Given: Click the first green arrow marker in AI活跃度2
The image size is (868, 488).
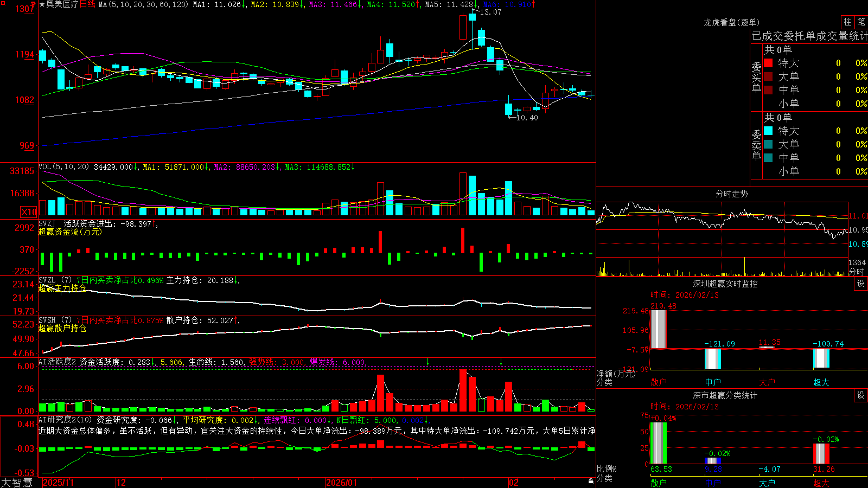Looking at the screenshot, I should pyautogui.click(x=428, y=362).
